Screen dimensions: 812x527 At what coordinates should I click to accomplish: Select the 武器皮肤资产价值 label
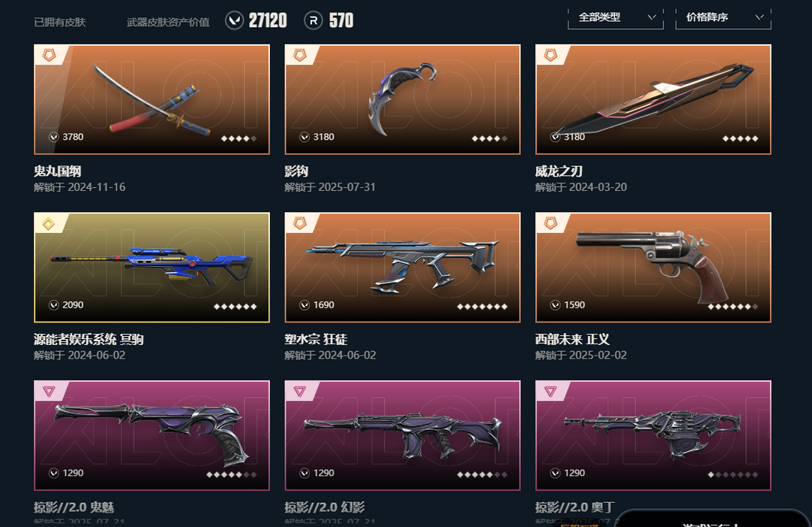pos(168,23)
